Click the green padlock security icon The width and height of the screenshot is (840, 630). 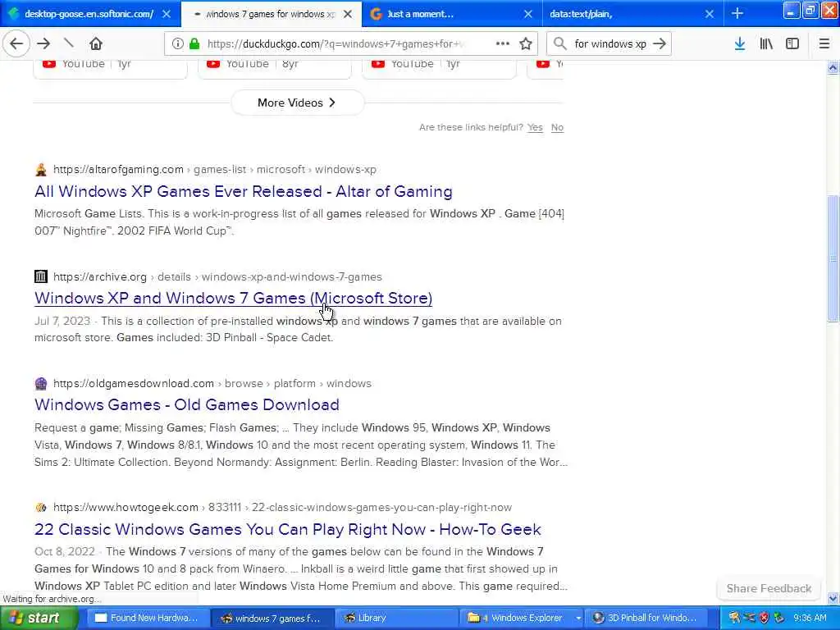click(194, 44)
